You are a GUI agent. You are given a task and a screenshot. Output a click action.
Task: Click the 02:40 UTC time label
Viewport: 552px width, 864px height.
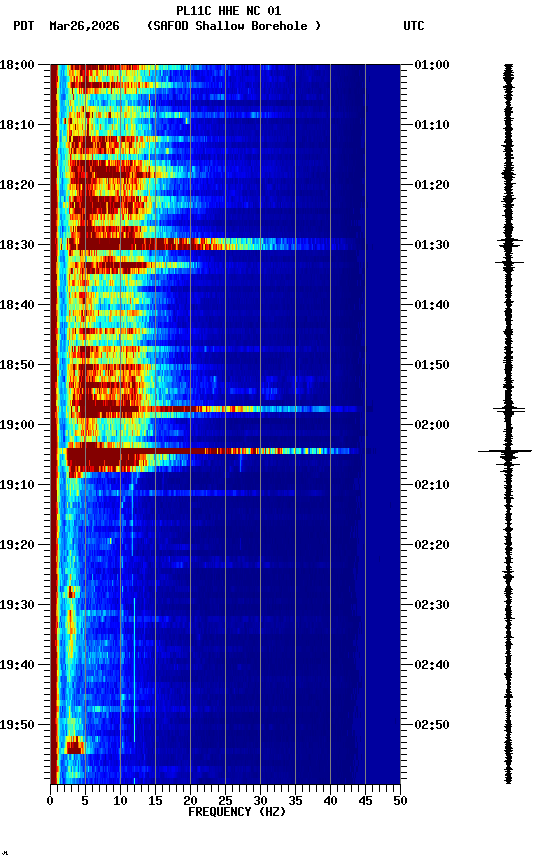pos(432,665)
